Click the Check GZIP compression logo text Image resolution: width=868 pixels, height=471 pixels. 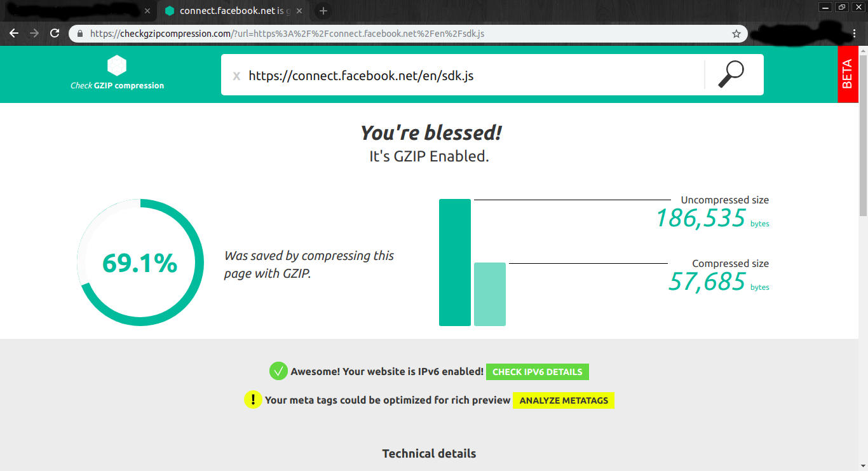click(117, 85)
